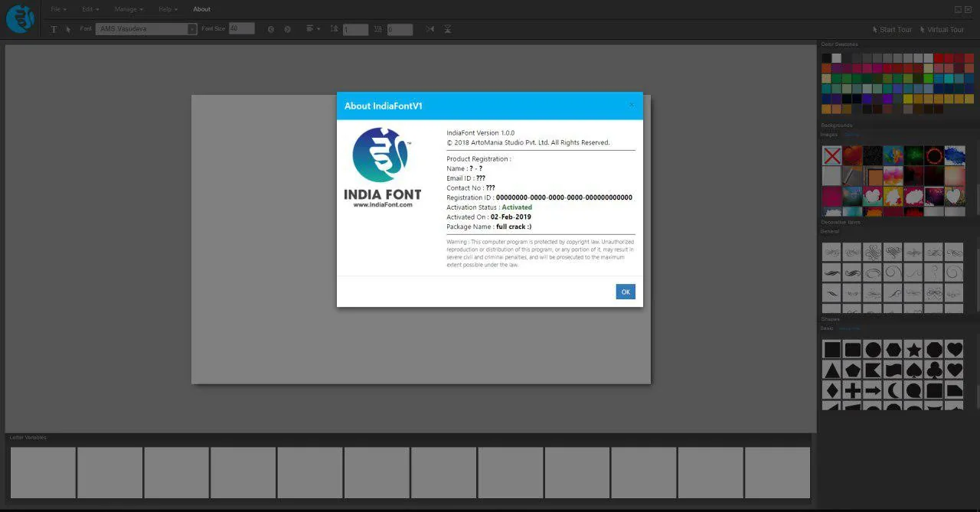Open the Virtual Tour link
The width and height of the screenshot is (980, 512).
(942, 29)
